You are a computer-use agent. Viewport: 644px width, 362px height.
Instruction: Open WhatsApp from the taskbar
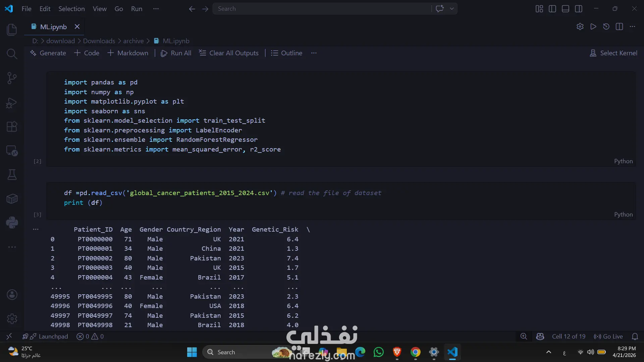[x=378, y=352]
